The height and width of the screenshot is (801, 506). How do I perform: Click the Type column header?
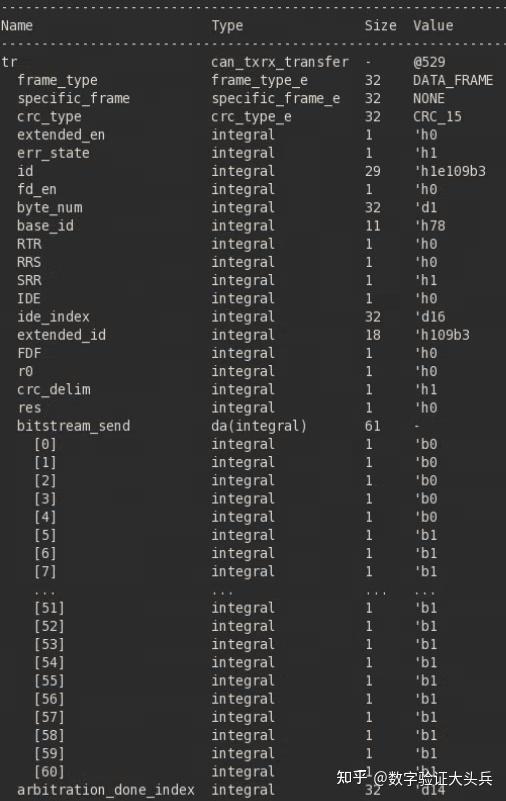[x=227, y=26]
